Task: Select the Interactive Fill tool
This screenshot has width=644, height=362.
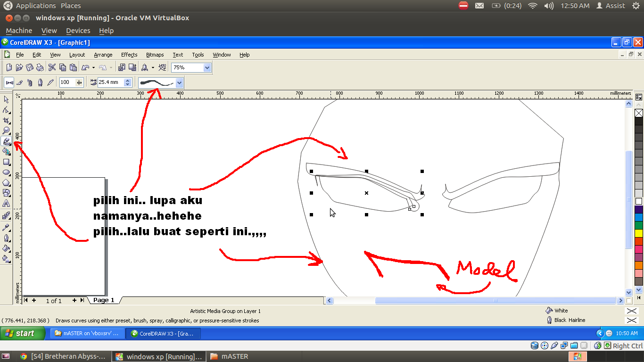Action: (x=7, y=258)
